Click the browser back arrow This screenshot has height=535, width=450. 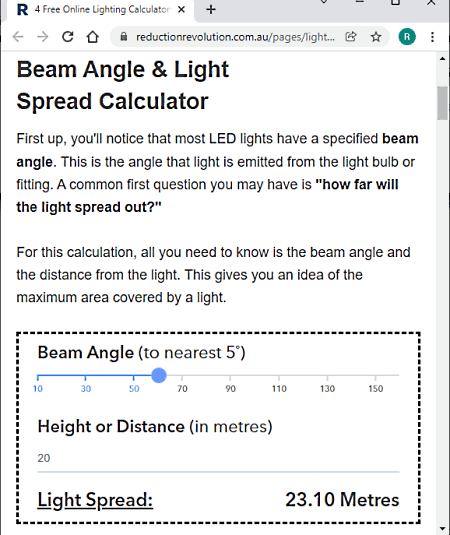pos(18,37)
